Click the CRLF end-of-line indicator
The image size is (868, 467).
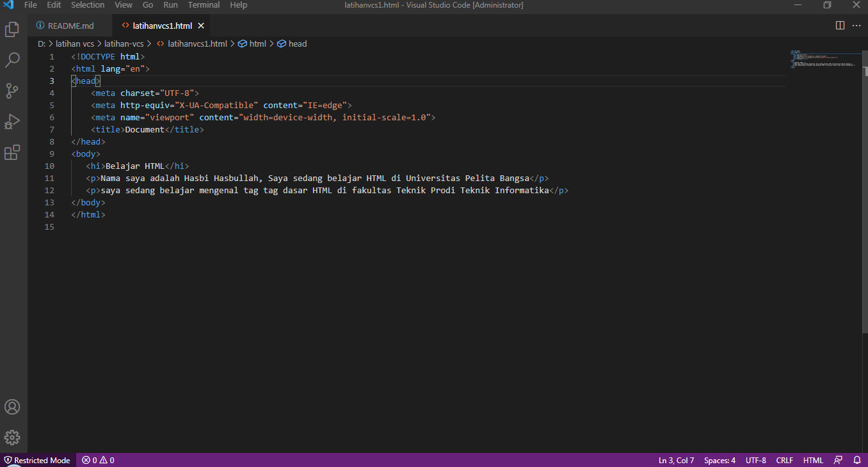click(784, 460)
